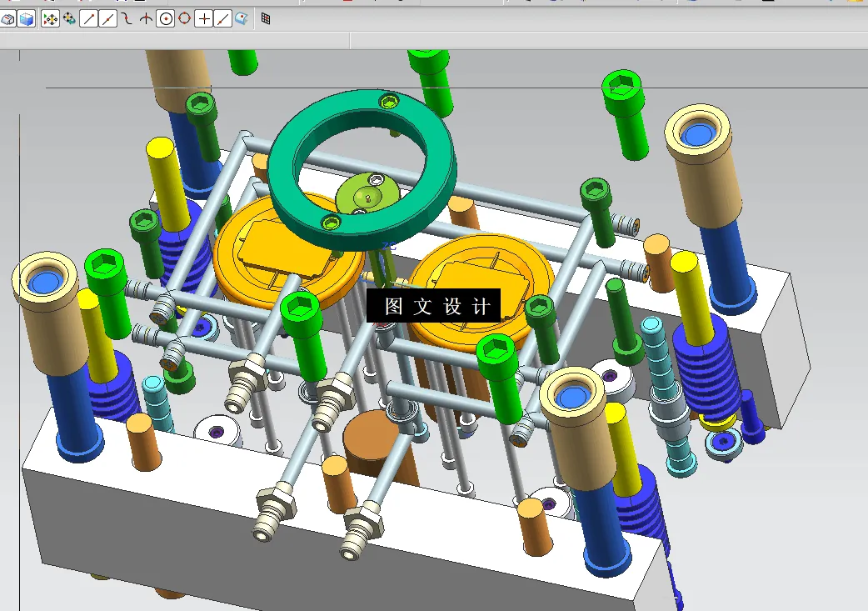Select the curved sheet surface icon
The height and width of the screenshot is (611, 868).
[242, 18]
